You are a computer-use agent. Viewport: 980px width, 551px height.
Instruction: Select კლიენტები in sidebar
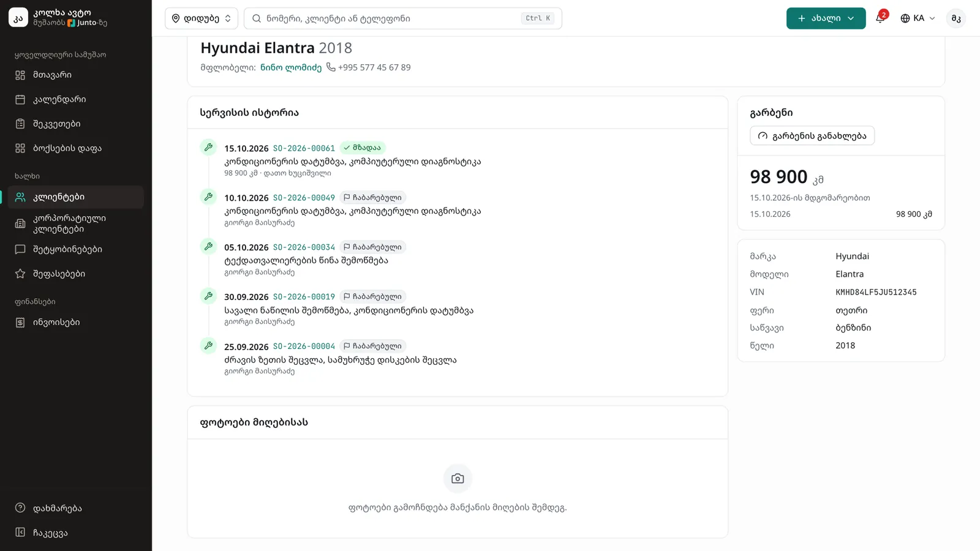tap(76, 197)
